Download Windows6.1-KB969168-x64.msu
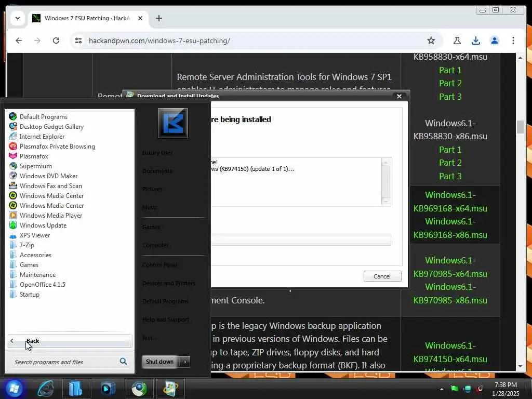Viewport: 532px width, 399px height. [x=450, y=202]
